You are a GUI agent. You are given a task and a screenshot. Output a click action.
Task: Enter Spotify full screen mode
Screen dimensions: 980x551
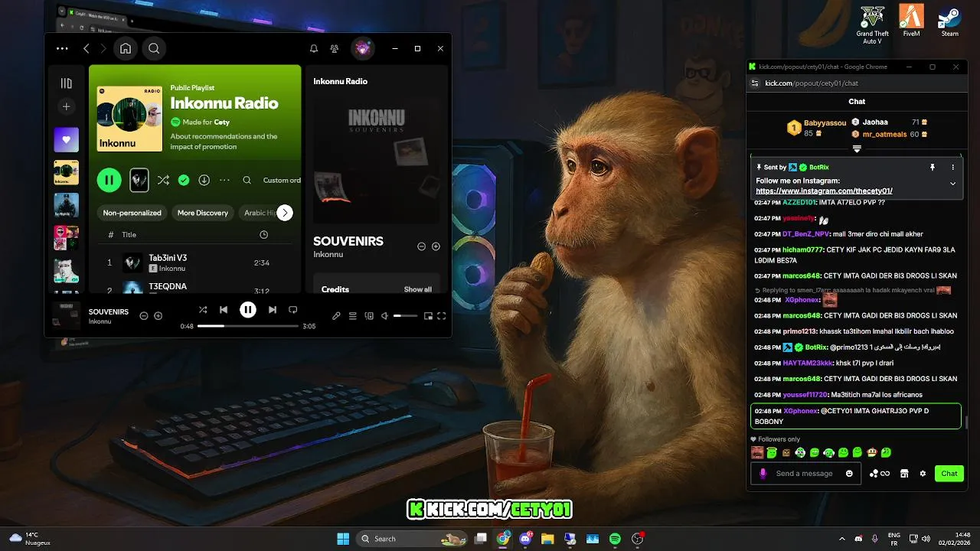click(442, 316)
